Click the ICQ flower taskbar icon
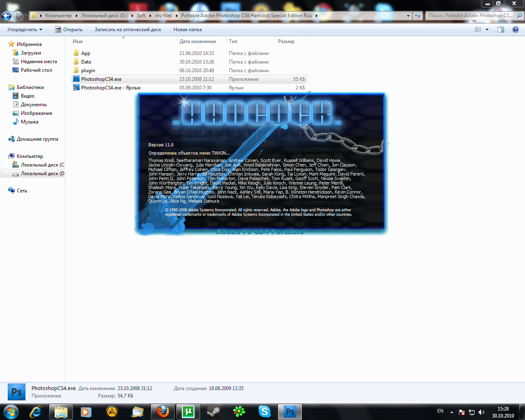 [x=239, y=411]
